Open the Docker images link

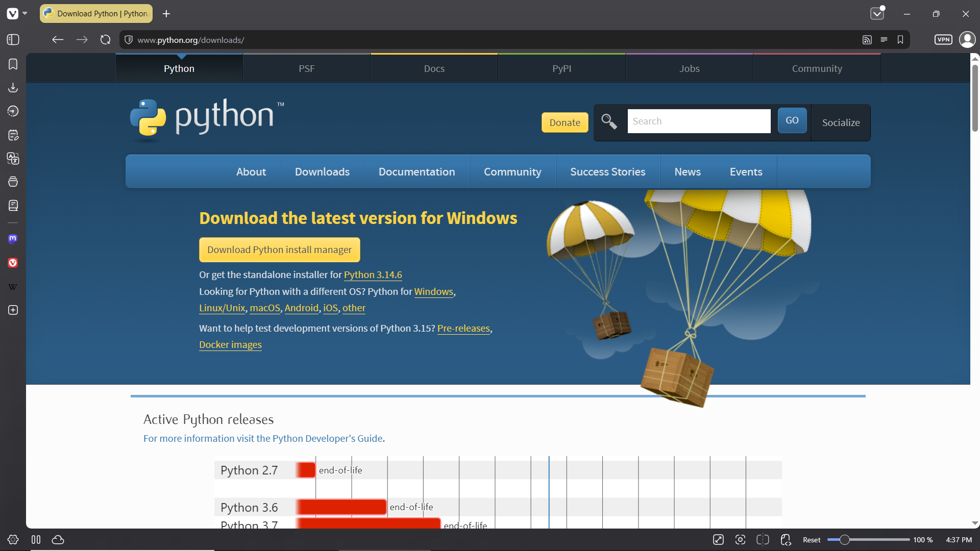click(x=230, y=345)
